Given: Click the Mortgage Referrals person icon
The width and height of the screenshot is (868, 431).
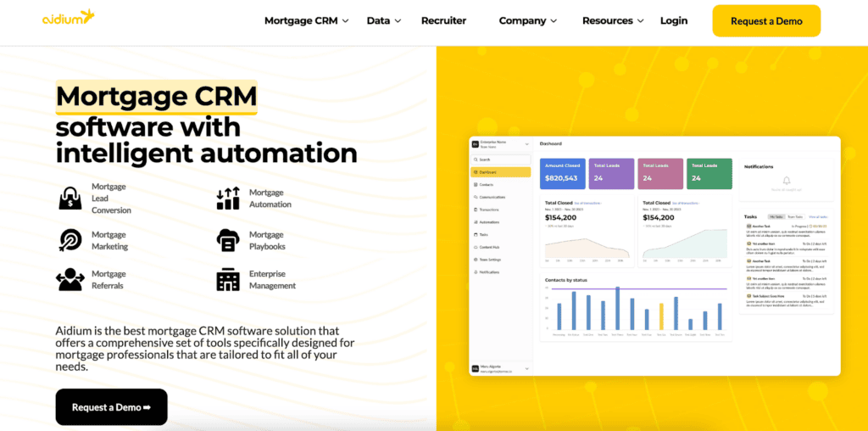Looking at the screenshot, I should [x=70, y=280].
